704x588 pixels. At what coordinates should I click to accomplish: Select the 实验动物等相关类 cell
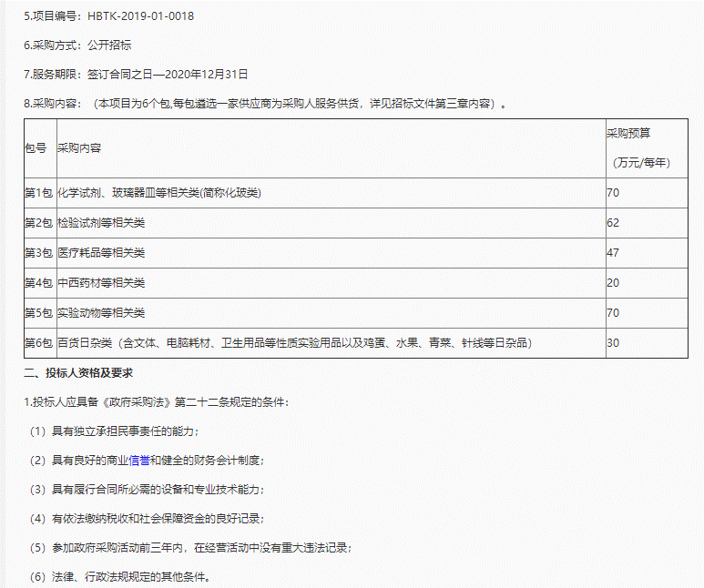point(101,313)
